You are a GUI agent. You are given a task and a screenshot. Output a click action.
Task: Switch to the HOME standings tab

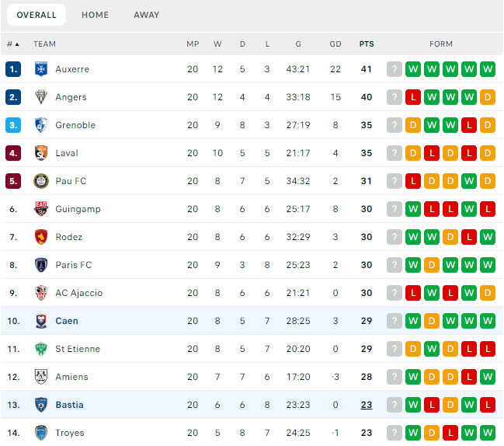pyautogui.click(x=95, y=15)
